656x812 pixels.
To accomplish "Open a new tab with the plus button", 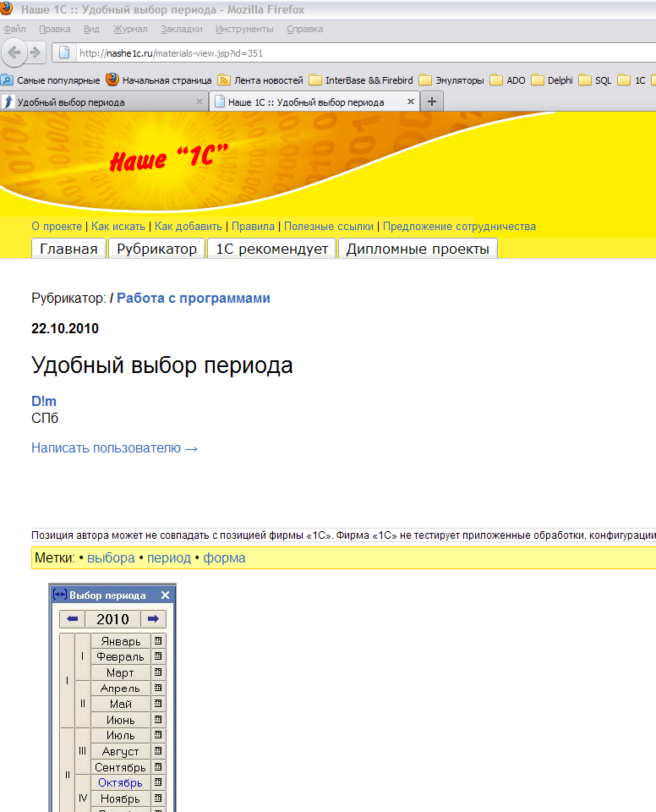I will 432,101.
